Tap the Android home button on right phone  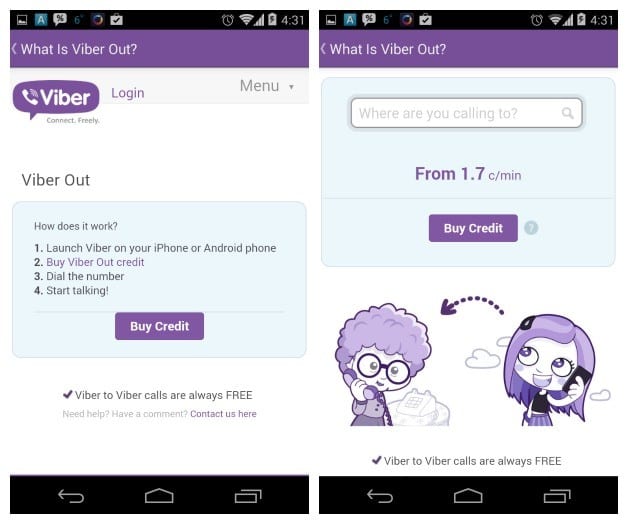468,496
